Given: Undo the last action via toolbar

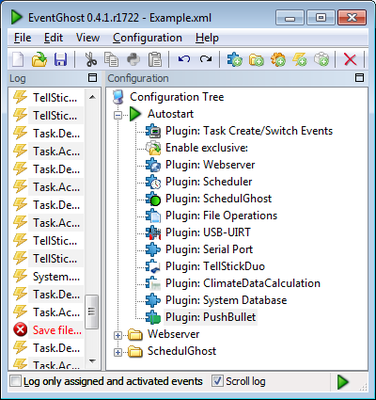Looking at the screenshot, I should click(x=184, y=60).
